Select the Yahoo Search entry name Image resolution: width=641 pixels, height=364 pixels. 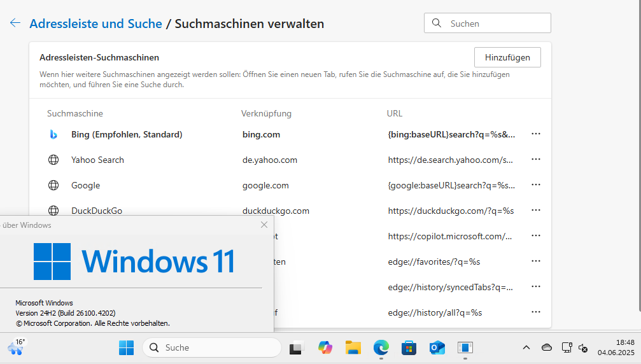click(97, 160)
